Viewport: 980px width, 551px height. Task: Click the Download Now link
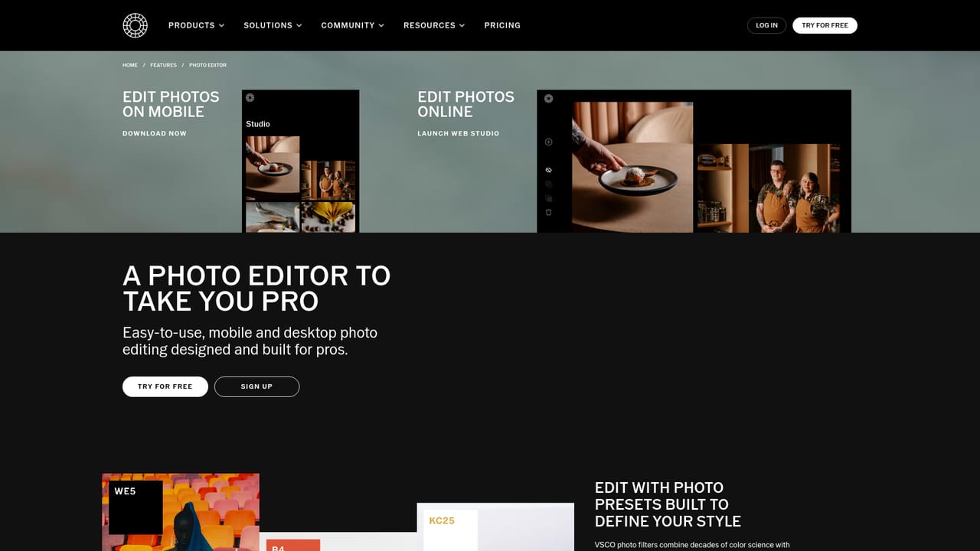pos(155,133)
